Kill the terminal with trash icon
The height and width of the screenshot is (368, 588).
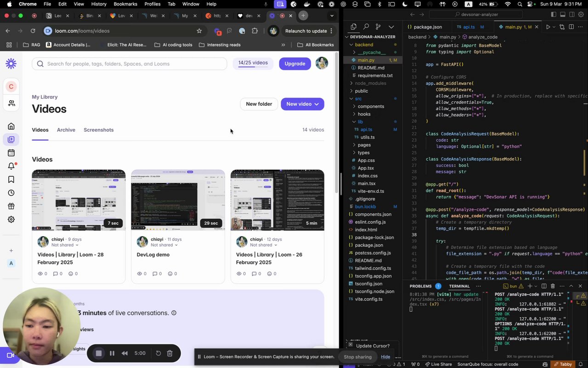click(x=553, y=286)
